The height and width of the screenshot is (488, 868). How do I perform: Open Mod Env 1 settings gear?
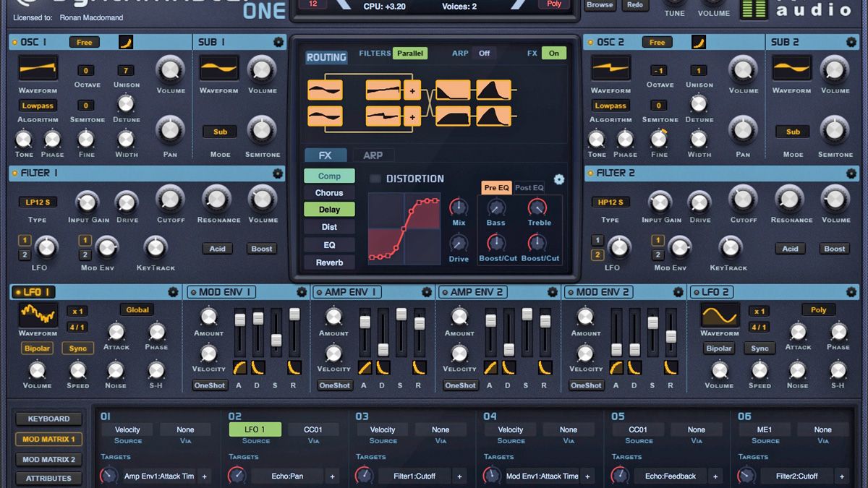(x=302, y=292)
